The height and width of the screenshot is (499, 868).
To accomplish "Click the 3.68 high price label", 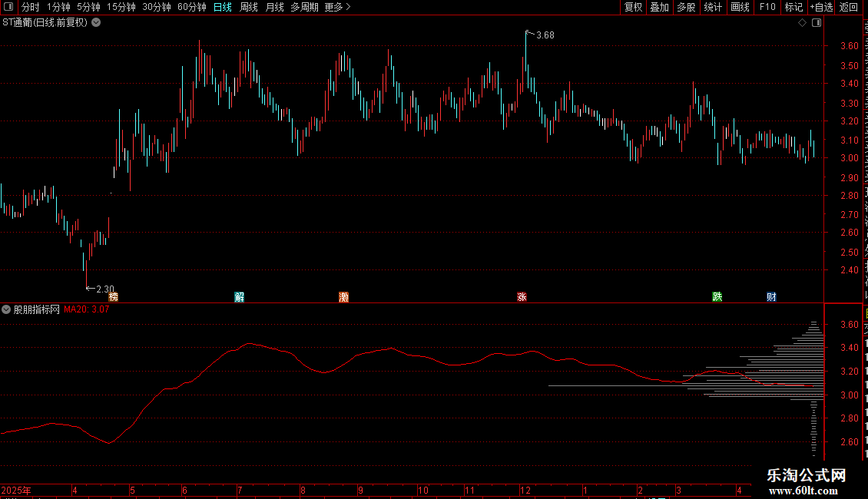I will pos(545,35).
